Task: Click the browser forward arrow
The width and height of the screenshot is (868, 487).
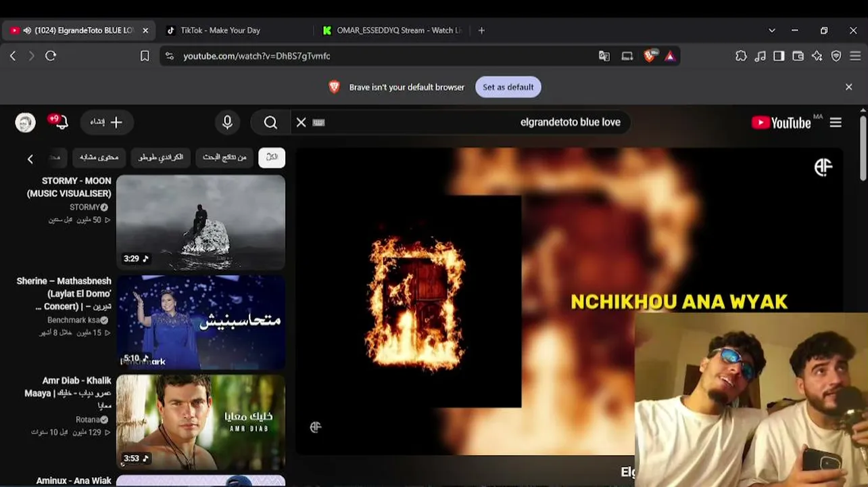Action: pyautogui.click(x=31, y=56)
